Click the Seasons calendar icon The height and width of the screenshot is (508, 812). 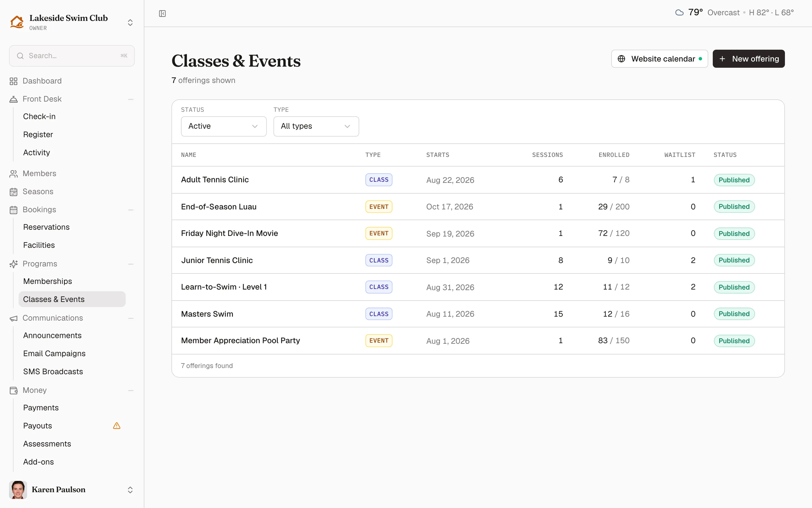(x=14, y=192)
